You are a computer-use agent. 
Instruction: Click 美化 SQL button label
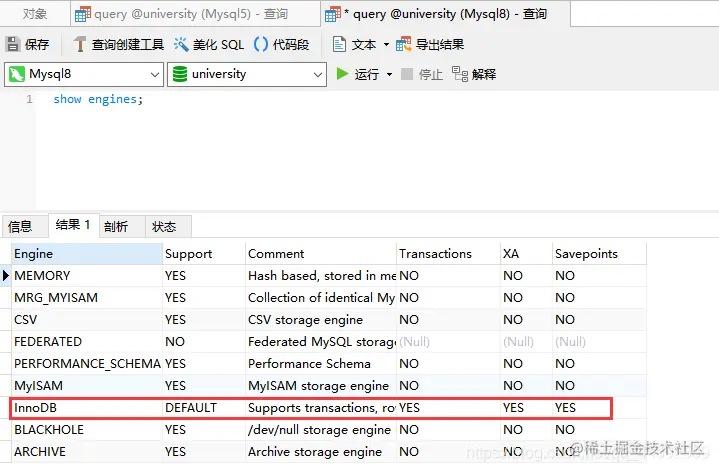tap(218, 44)
